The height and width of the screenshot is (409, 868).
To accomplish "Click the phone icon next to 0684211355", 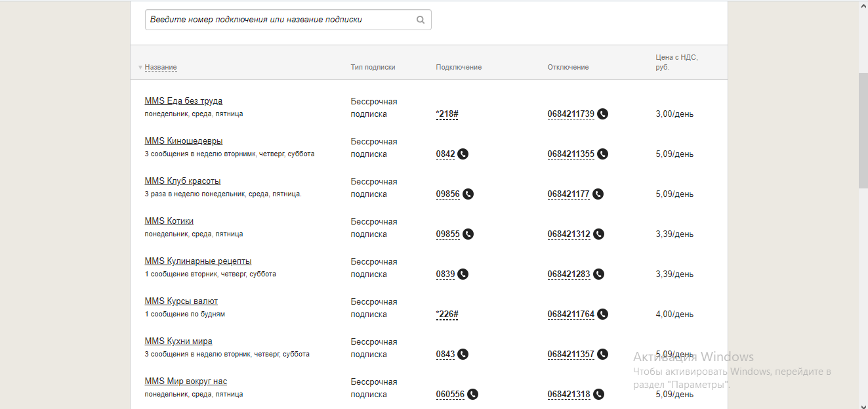I will pos(603,154).
